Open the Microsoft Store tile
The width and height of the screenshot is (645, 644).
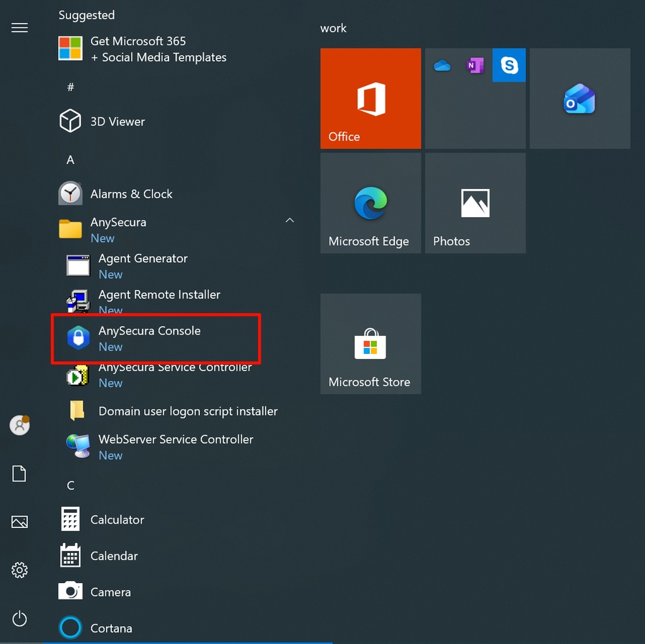pyautogui.click(x=370, y=344)
